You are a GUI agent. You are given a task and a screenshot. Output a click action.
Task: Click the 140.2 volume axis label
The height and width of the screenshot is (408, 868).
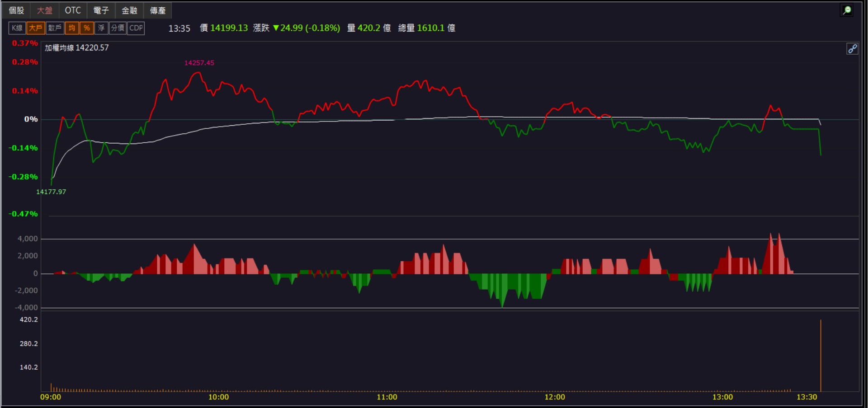pos(29,367)
